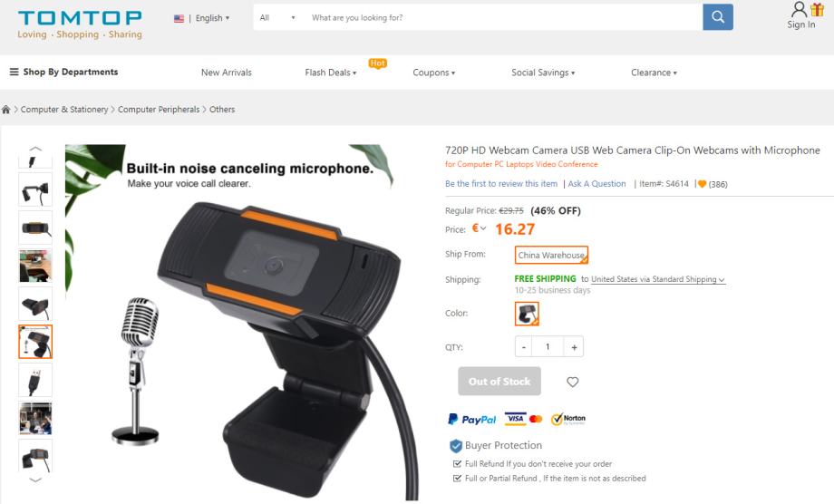
Task: Open the Clearance menu
Action: tap(654, 73)
